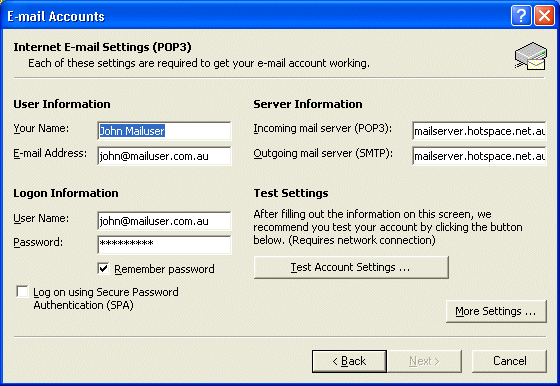This screenshot has width=560, height=386.
Task: Click the 'E-mail Address:' label
Action: point(50,154)
